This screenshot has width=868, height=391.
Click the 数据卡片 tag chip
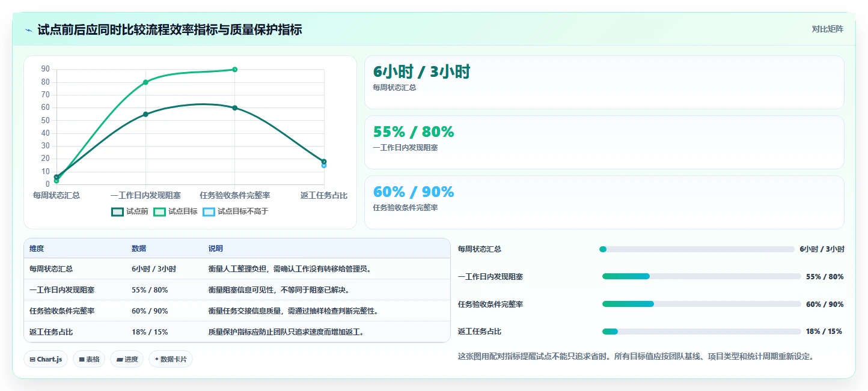pyautogui.click(x=171, y=359)
